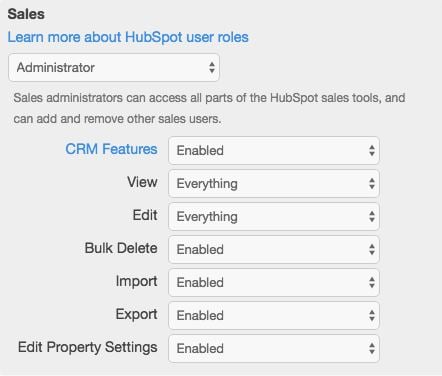
Task: Click the CRM Features link
Action: [x=111, y=149]
